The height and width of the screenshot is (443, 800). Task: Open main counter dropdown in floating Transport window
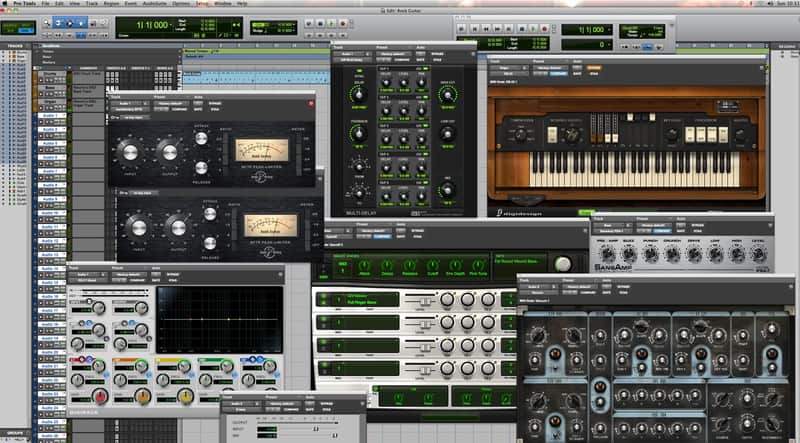(x=610, y=30)
